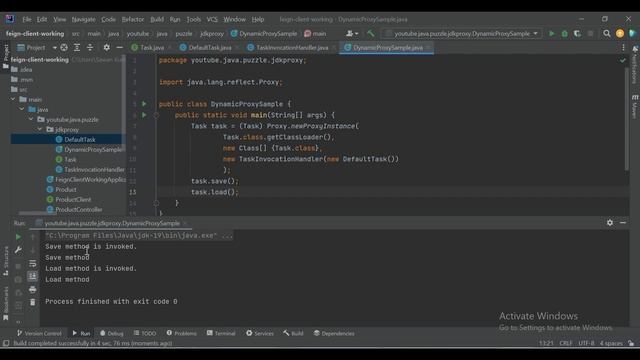Open the Navigate menu

[x=83, y=19]
